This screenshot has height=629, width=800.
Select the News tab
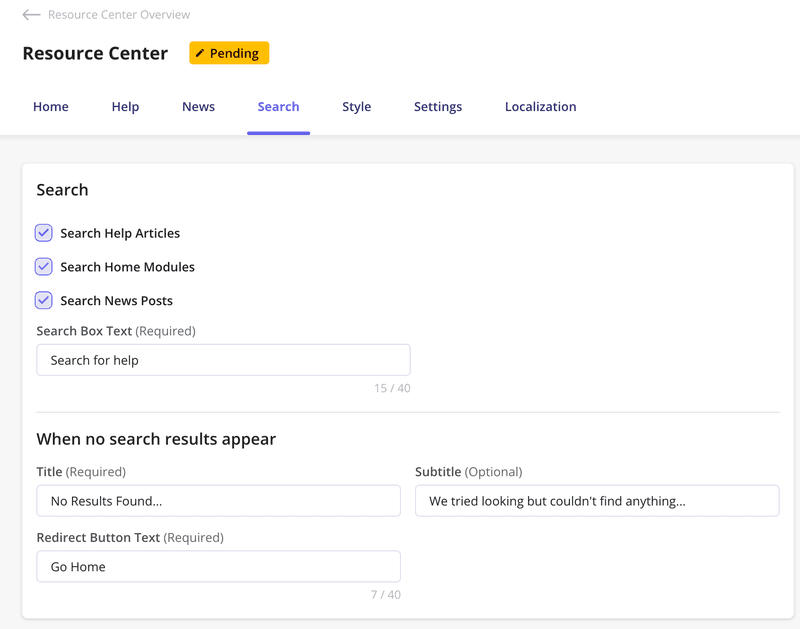pos(198,106)
